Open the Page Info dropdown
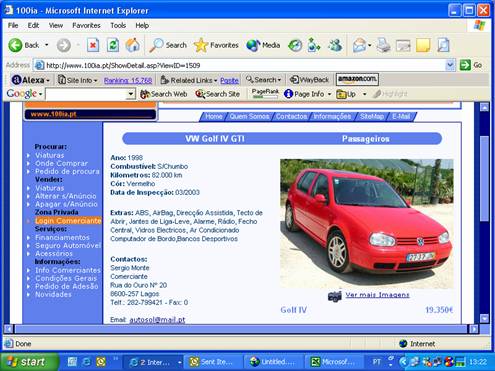This screenshot has height=371, width=495. point(307,94)
